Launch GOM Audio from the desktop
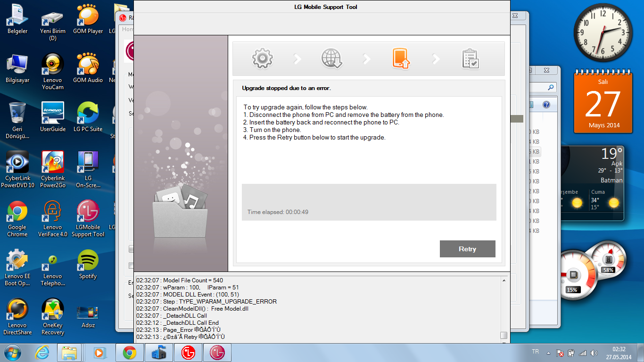644x362 pixels. pos(88,68)
